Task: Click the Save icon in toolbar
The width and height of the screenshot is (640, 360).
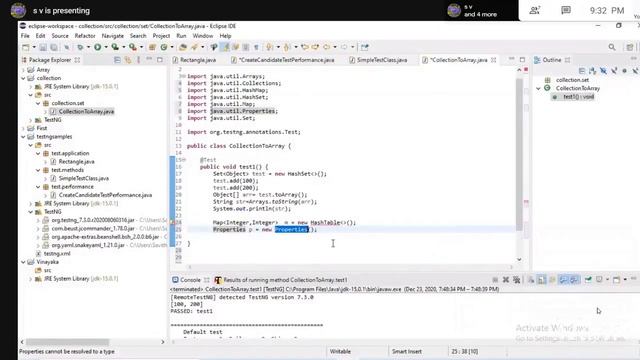Action: [43, 47]
